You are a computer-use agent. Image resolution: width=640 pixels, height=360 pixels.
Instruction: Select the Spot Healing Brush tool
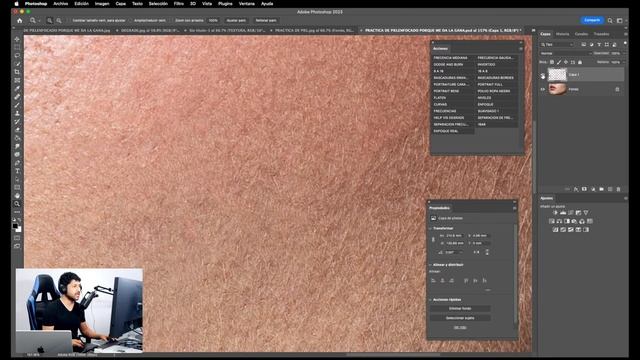coord(17,97)
